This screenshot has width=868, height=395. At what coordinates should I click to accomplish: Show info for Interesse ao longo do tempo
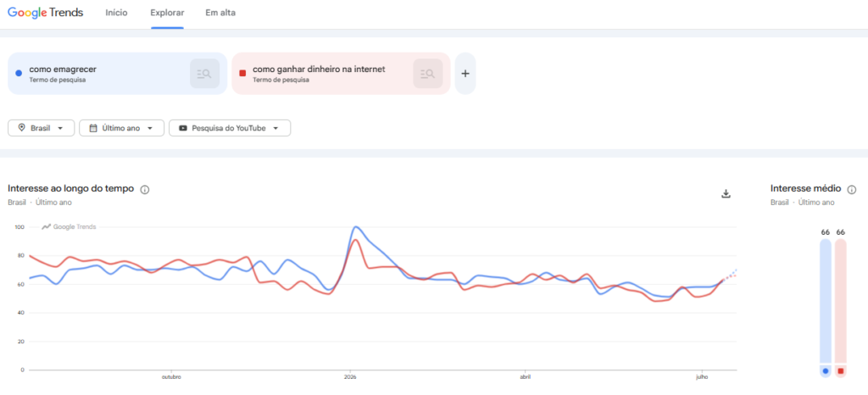click(x=145, y=190)
